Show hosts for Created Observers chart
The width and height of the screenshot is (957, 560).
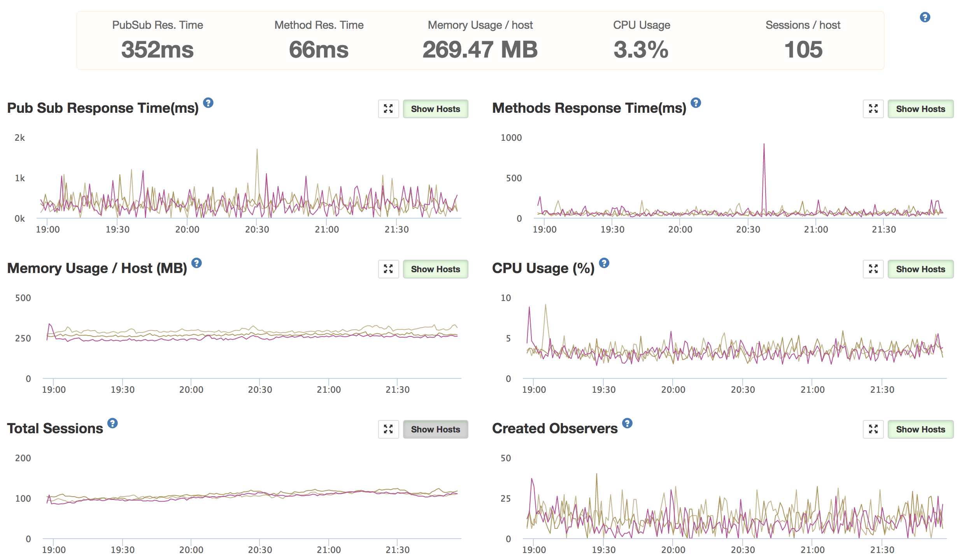[920, 429]
